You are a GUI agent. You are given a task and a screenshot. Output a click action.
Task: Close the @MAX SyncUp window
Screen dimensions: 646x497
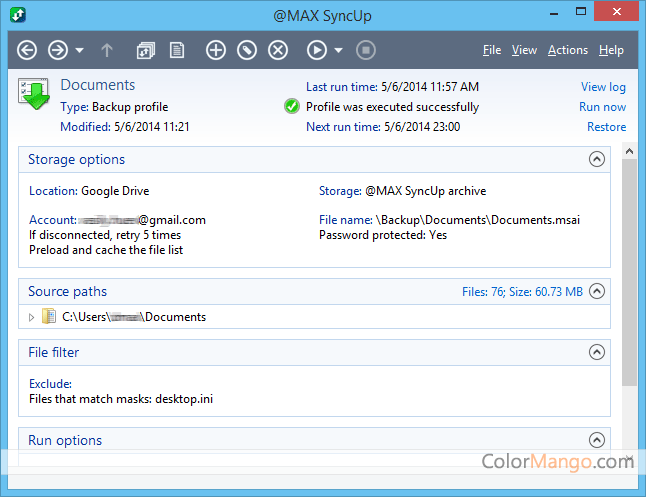point(616,11)
